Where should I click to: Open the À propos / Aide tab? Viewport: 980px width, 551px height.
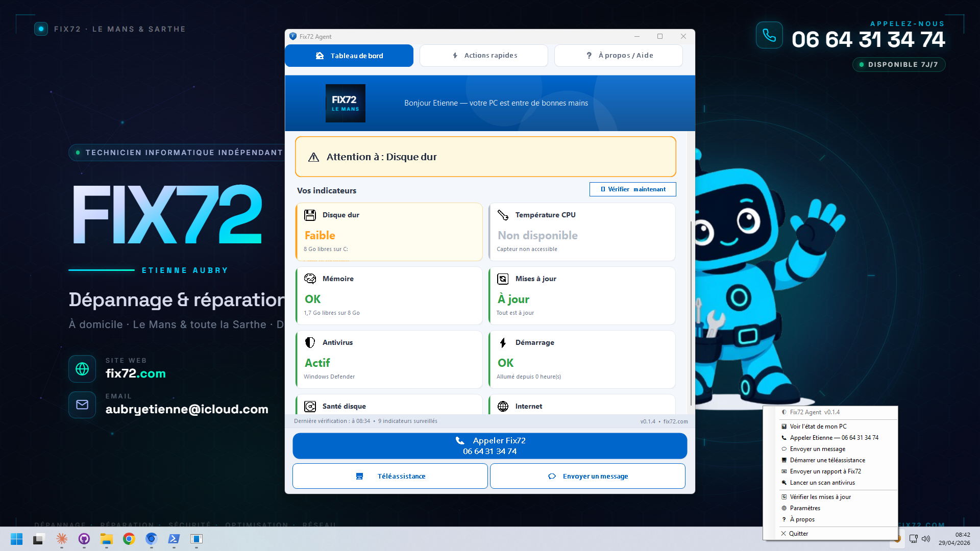(619, 56)
